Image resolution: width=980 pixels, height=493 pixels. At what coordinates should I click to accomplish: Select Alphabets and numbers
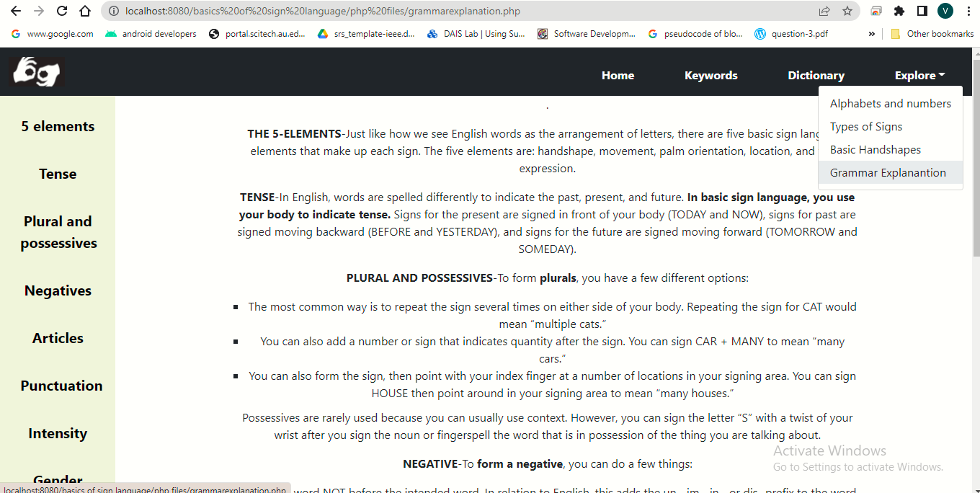[891, 104]
